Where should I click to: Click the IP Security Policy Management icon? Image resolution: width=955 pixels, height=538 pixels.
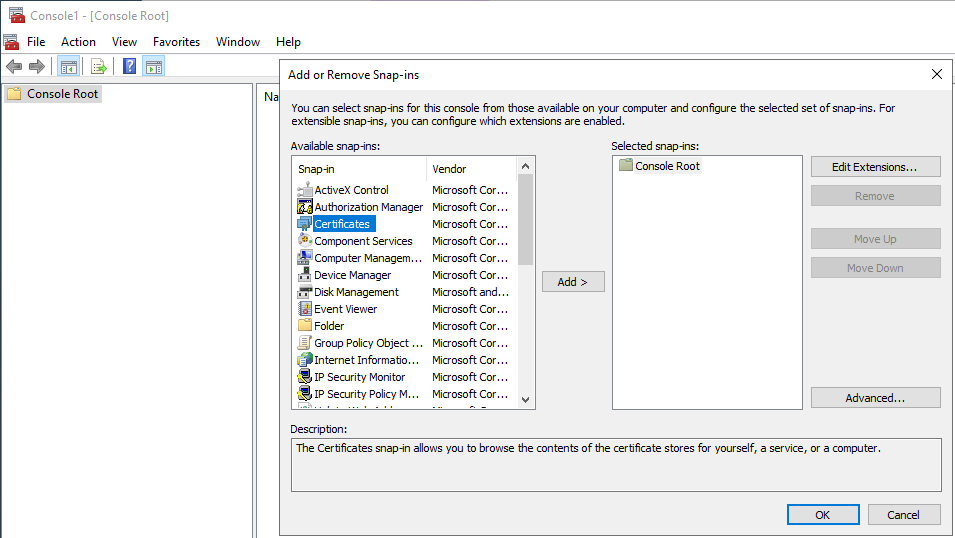(x=305, y=394)
